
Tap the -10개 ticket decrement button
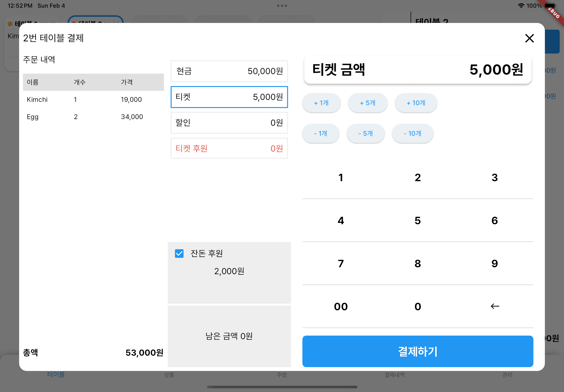[x=412, y=133]
